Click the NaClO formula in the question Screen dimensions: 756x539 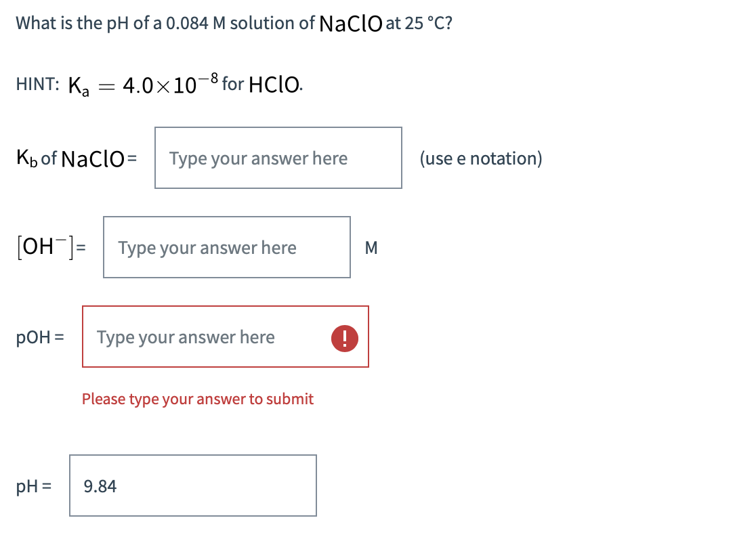pyautogui.click(x=352, y=22)
